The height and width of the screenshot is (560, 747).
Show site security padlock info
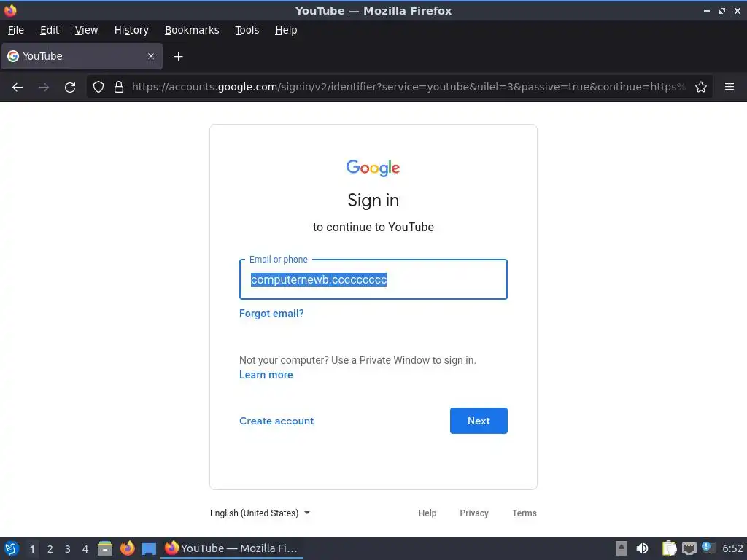click(x=119, y=87)
